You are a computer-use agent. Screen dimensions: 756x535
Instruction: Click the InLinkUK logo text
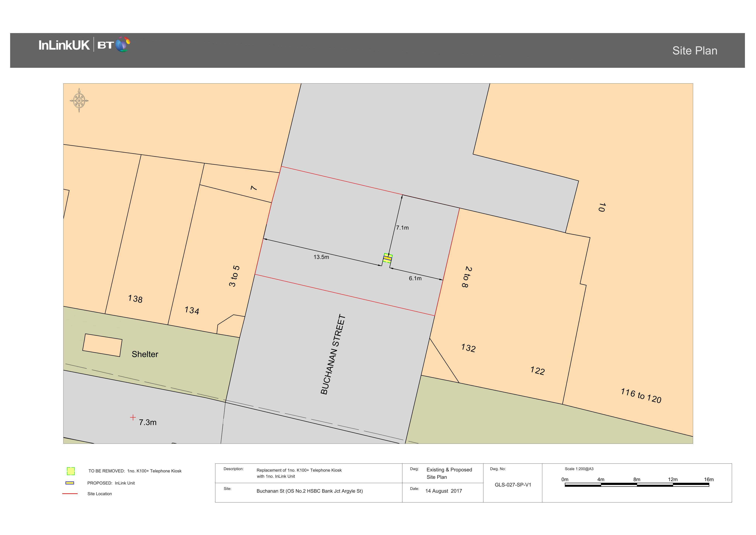tap(64, 45)
